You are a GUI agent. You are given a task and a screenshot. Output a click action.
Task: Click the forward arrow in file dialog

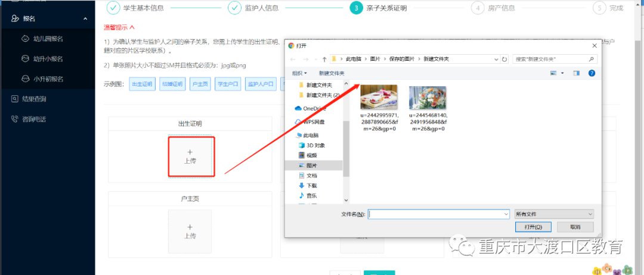[305, 59]
